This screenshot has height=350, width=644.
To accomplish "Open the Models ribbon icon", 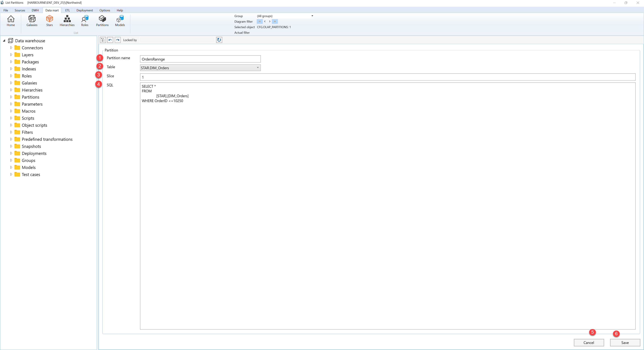I will (x=120, y=21).
